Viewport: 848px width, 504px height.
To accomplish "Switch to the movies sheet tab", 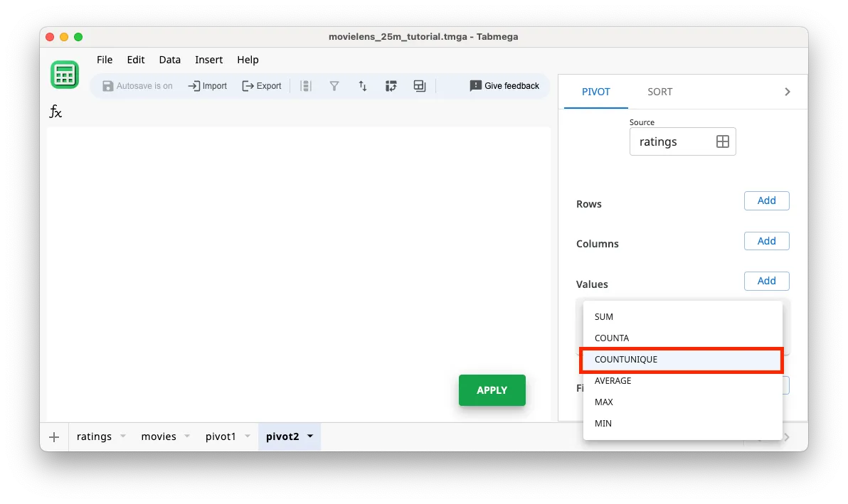I will click(x=159, y=436).
